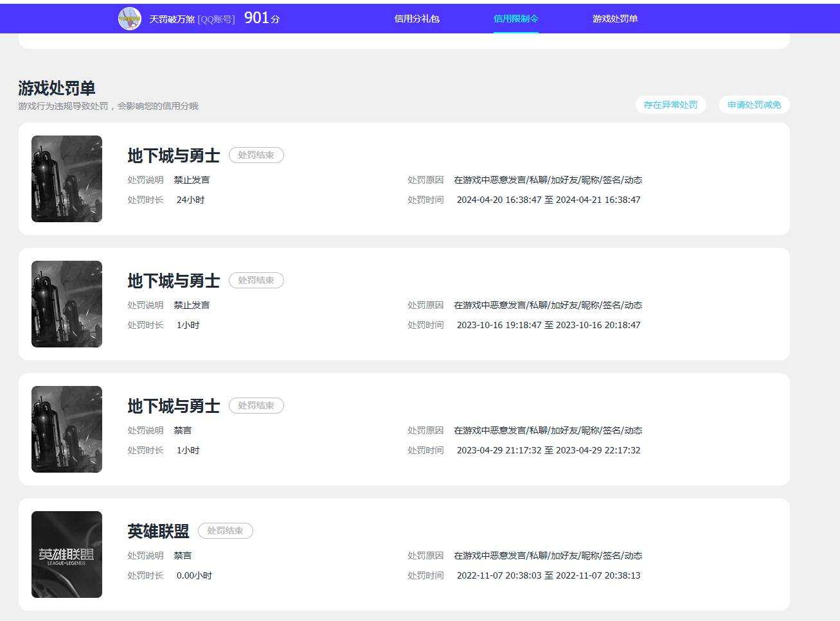840x621 pixels.
Task: Click 处罚结束 badge on the 2023-10-16 card
Action: (x=256, y=280)
